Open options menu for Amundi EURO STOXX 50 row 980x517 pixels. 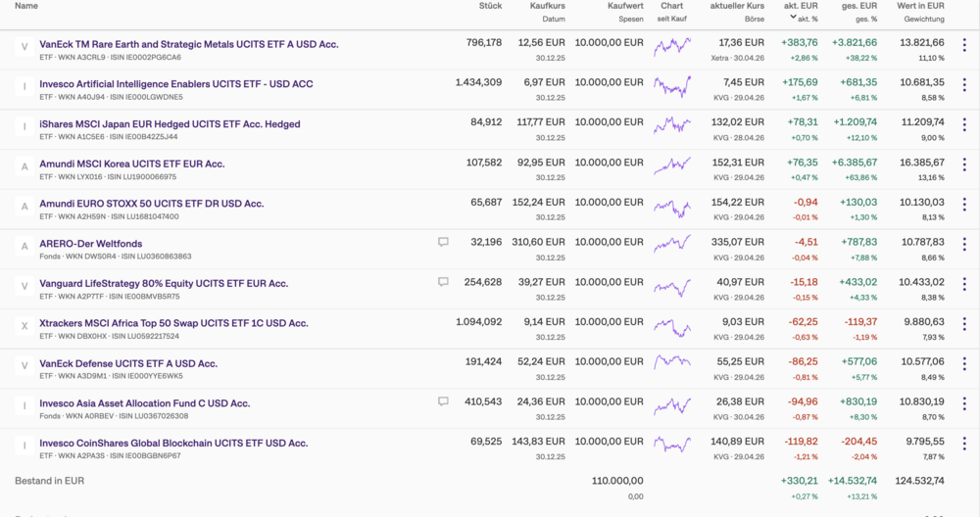click(964, 205)
